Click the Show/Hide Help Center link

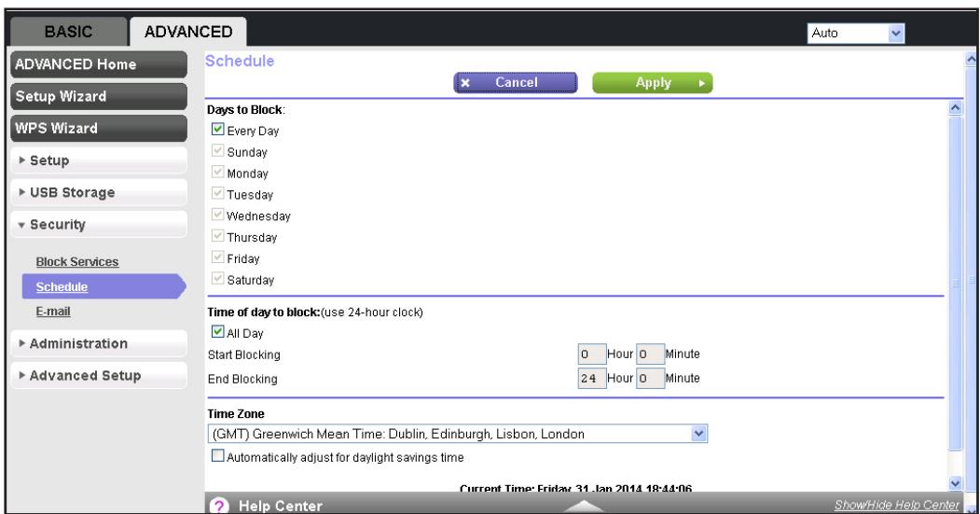pyautogui.click(x=896, y=505)
